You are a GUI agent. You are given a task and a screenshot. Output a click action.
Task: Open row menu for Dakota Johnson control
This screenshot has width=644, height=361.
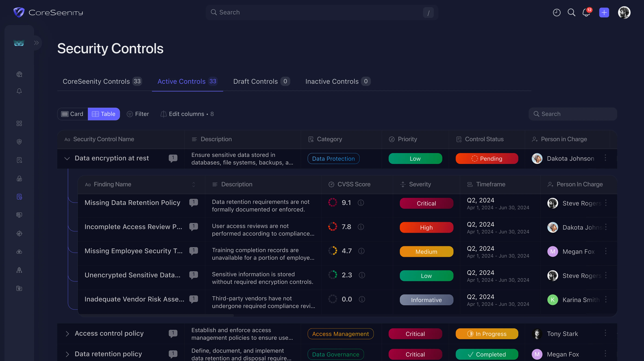pyautogui.click(x=605, y=158)
